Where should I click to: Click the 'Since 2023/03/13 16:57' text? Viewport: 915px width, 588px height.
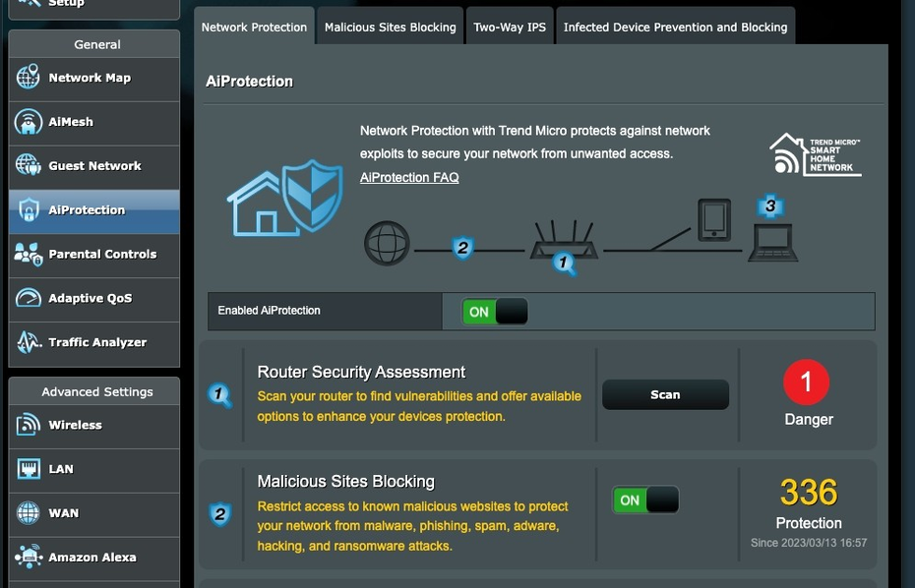pyautogui.click(x=809, y=543)
